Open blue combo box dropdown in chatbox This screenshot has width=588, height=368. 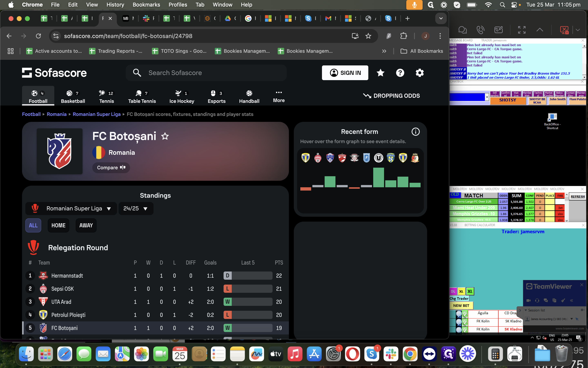click(487, 97)
